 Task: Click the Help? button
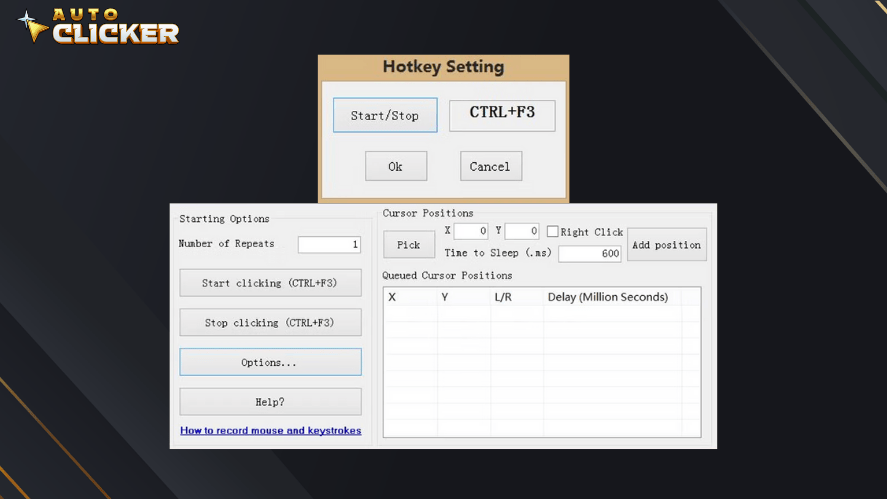tap(270, 402)
